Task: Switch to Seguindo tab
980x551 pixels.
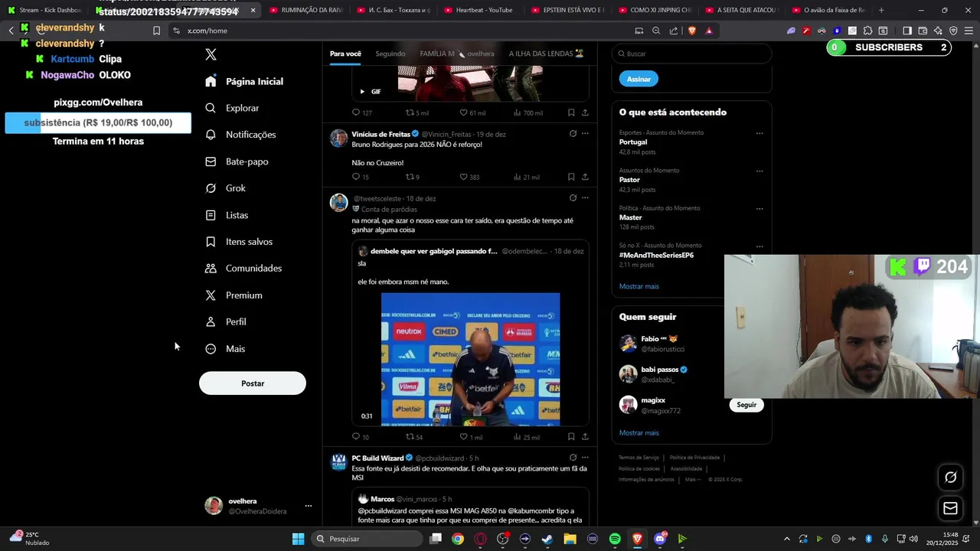Action: [390, 54]
